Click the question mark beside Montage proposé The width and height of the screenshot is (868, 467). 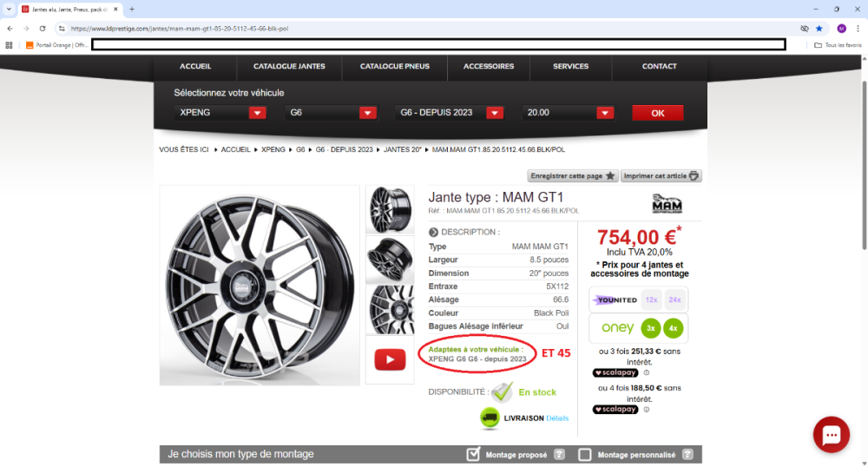[x=559, y=454]
